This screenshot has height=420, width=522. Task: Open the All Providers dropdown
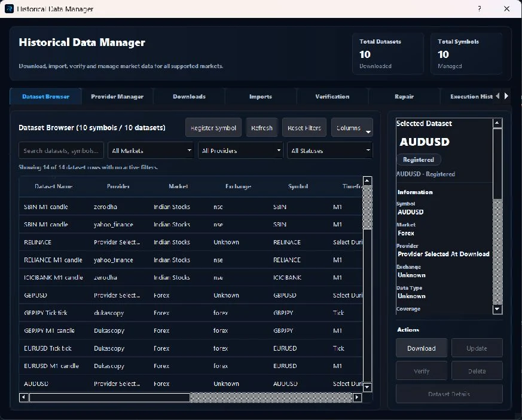(240, 151)
